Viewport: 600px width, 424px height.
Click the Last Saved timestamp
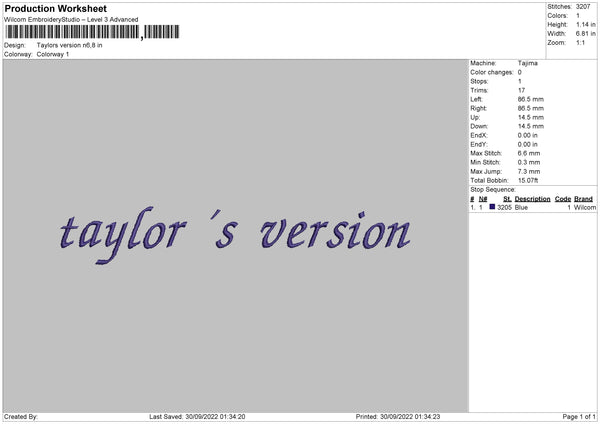click(197, 417)
